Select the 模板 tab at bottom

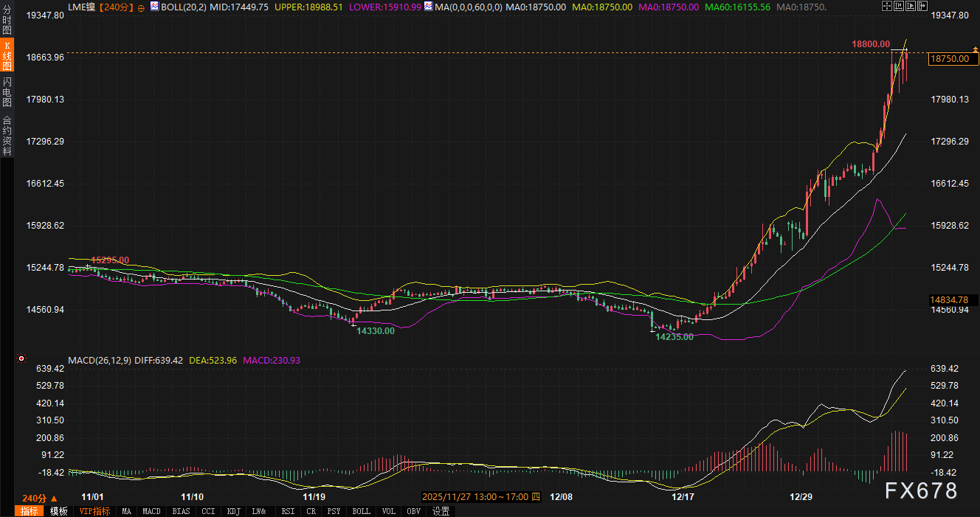click(58, 511)
